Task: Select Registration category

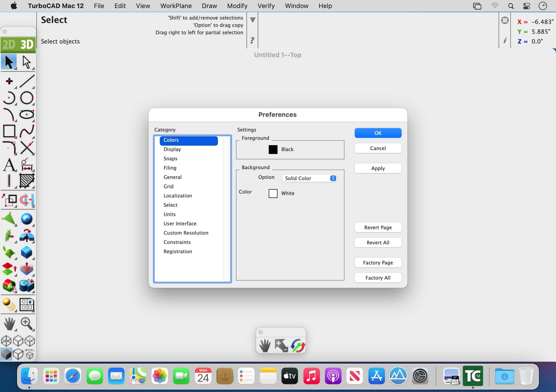Action: (189, 251)
